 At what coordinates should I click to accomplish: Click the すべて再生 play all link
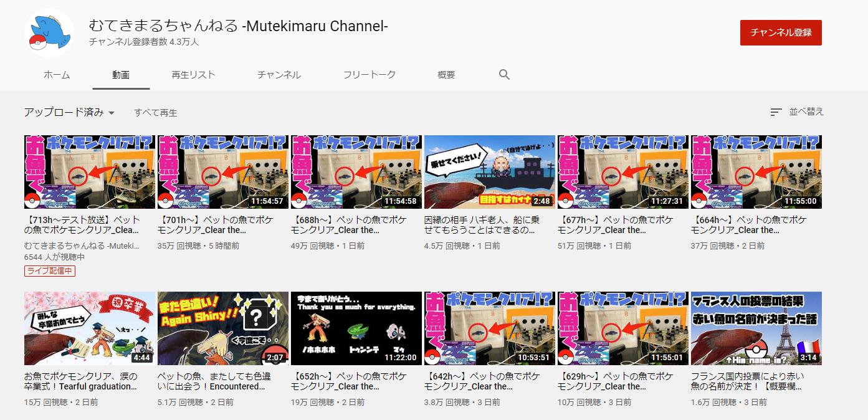point(156,113)
